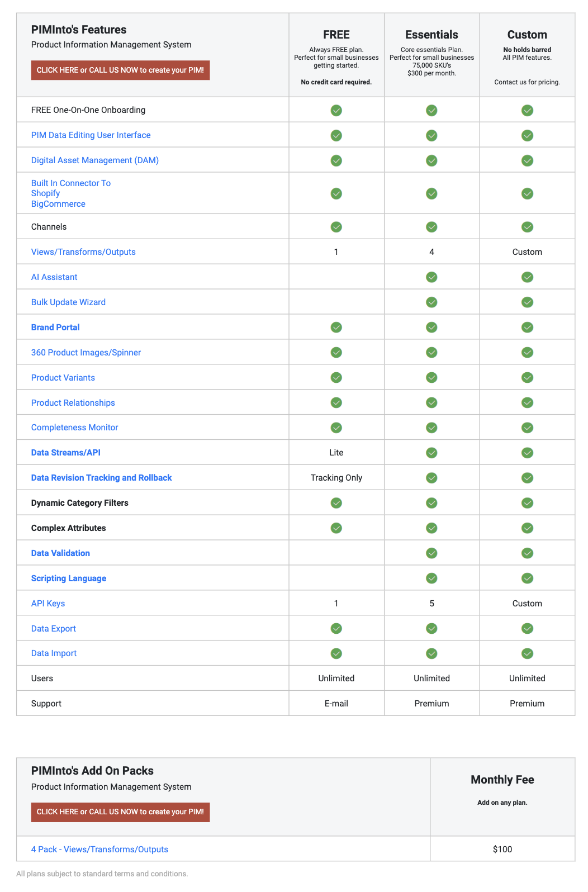The width and height of the screenshot is (588, 892).
Task: Open the Data Revision Tracking and Rollback link
Action: [x=101, y=477]
